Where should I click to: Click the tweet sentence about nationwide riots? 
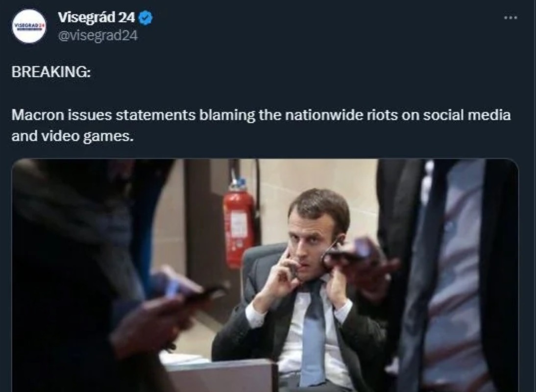tap(261, 125)
